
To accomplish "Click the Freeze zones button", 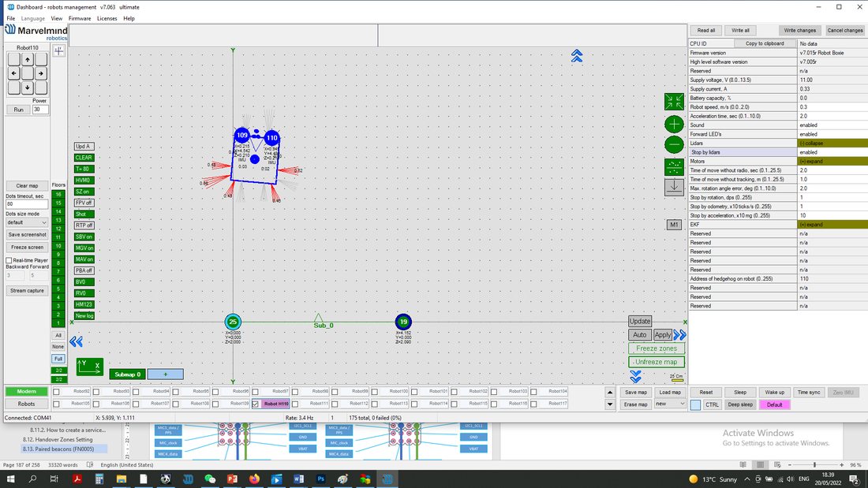I will [x=657, y=348].
